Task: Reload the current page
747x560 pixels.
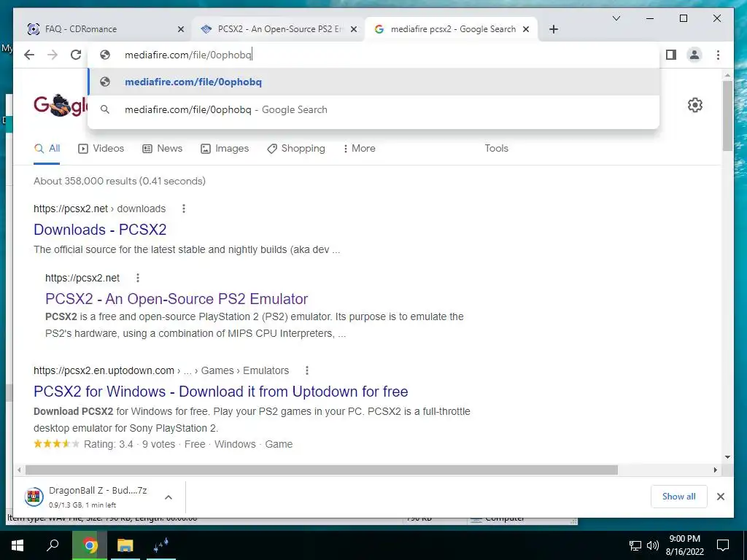Action: pyautogui.click(x=76, y=55)
